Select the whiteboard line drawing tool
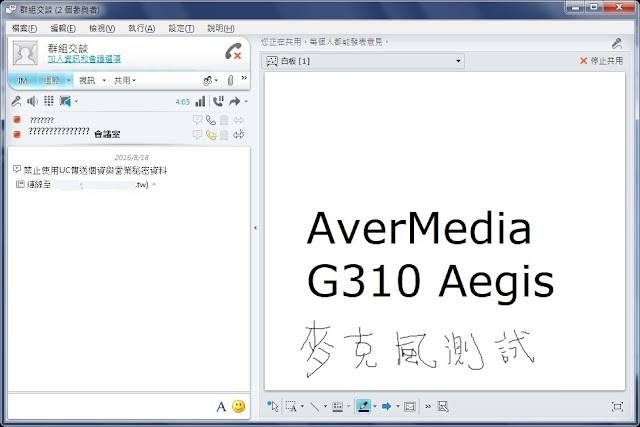 coord(314,406)
